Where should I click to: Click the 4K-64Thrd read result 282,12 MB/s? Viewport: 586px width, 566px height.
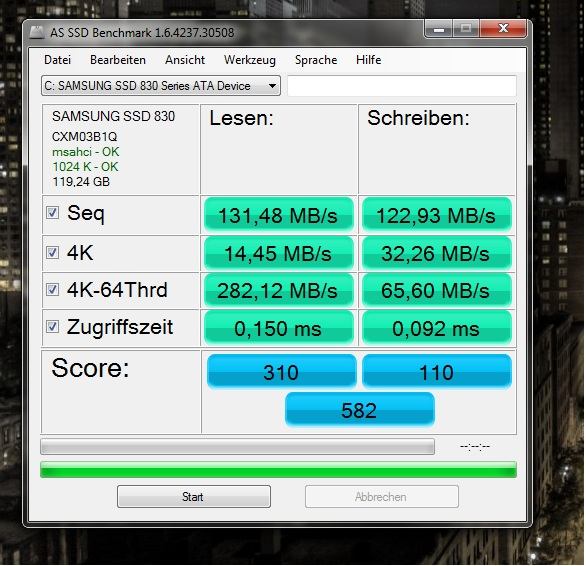tap(278, 290)
